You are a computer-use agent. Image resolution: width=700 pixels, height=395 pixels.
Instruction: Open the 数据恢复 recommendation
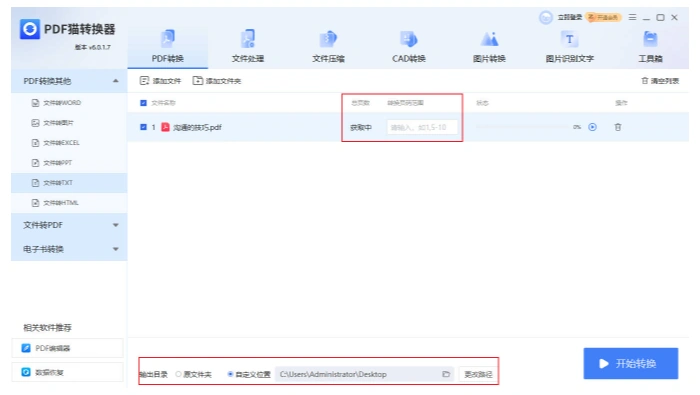[67, 372]
